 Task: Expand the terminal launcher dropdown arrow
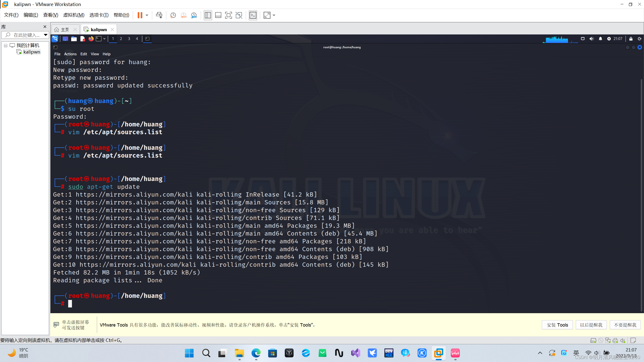point(104,39)
